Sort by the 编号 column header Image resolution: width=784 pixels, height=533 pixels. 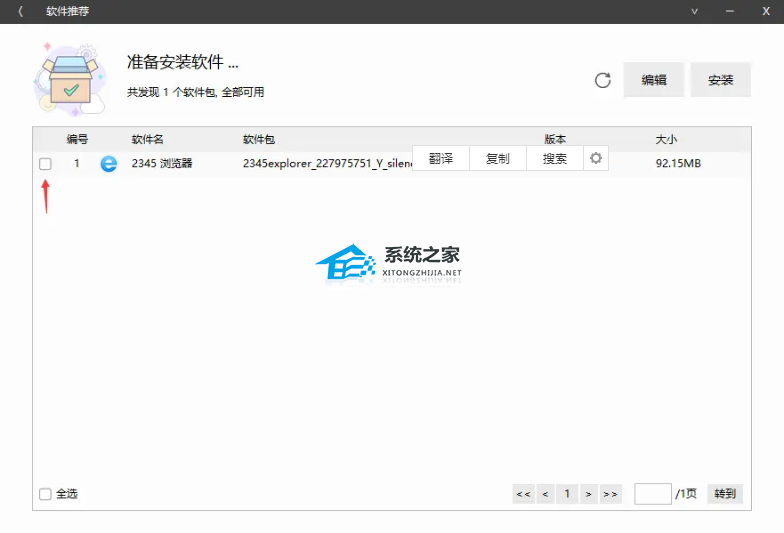click(77, 140)
